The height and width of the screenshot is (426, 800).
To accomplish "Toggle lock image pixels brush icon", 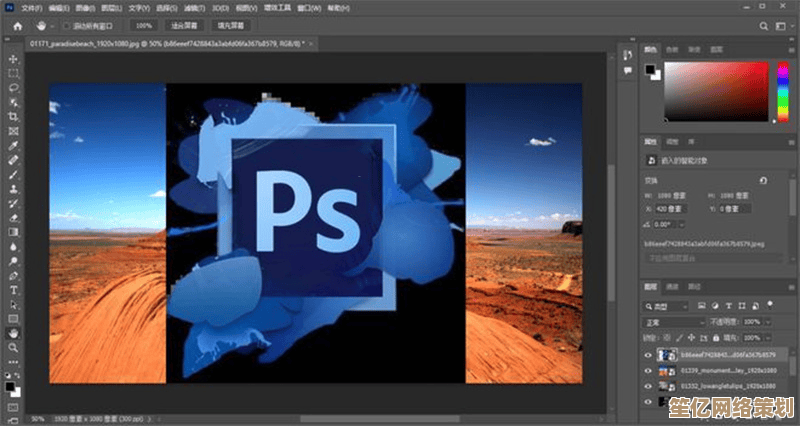I will tap(679, 338).
